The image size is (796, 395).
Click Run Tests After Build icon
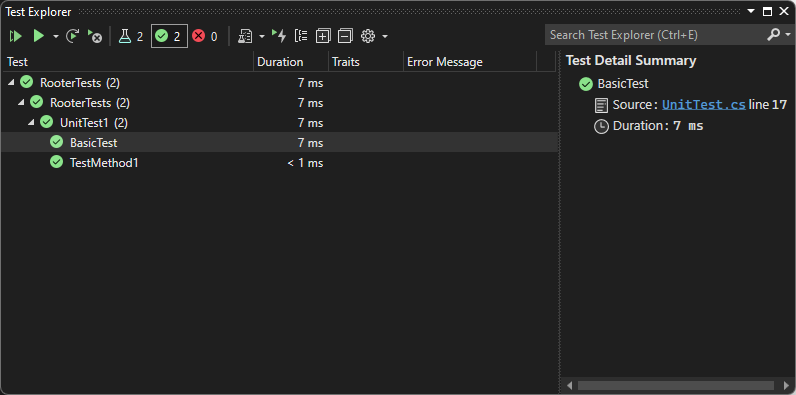coord(279,36)
